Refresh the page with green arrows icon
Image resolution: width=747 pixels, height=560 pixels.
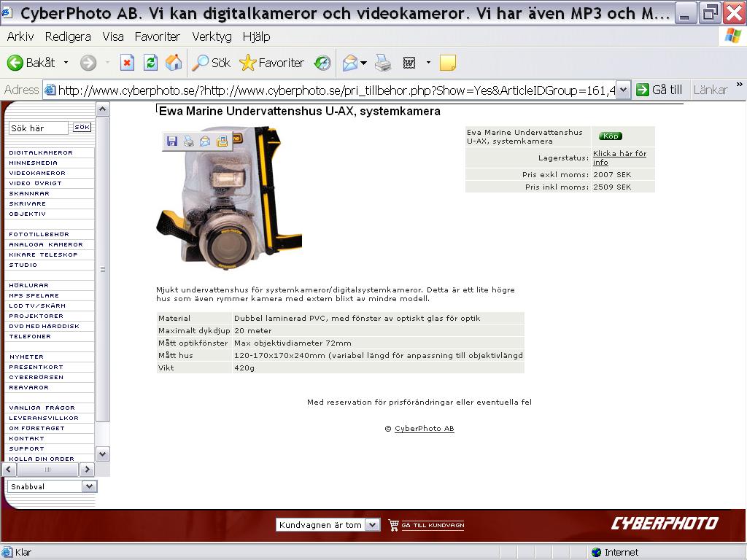pyautogui.click(x=150, y=63)
